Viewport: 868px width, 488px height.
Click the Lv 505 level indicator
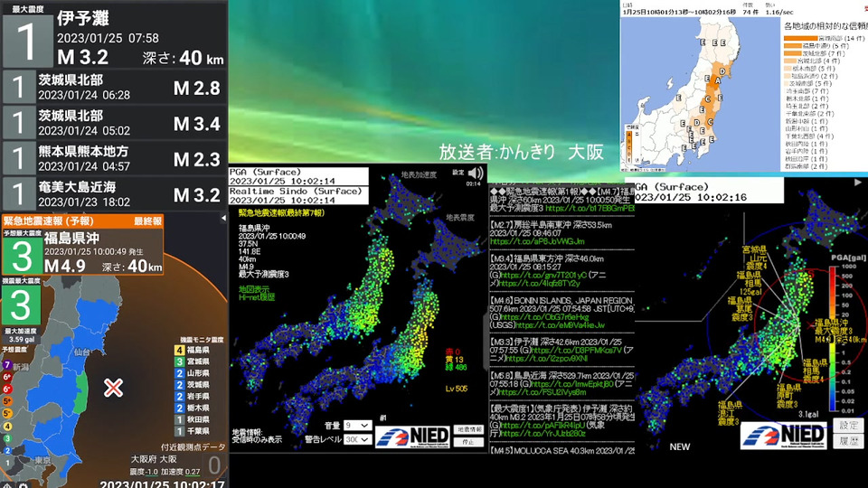pos(456,389)
